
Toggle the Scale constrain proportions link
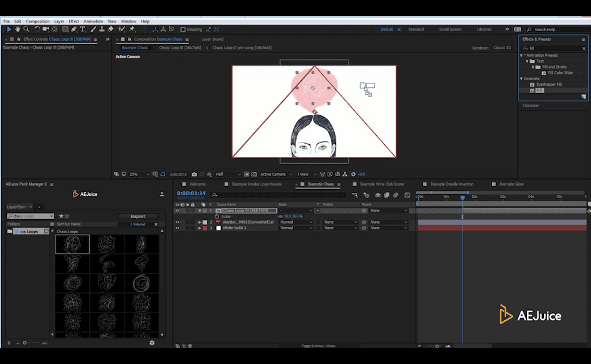(280, 217)
